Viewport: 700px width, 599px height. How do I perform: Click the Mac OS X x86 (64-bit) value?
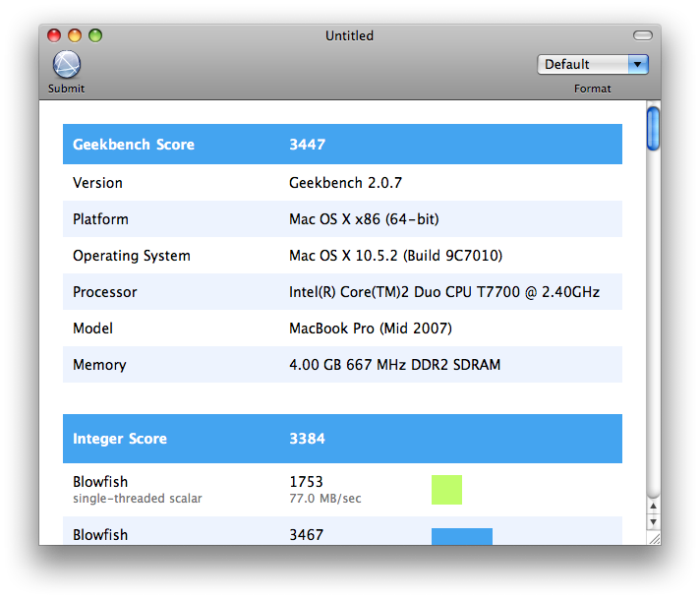click(x=364, y=219)
